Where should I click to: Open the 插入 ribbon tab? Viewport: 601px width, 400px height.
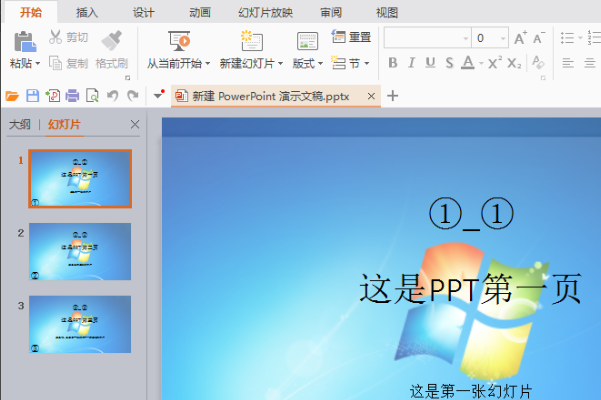(x=87, y=13)
